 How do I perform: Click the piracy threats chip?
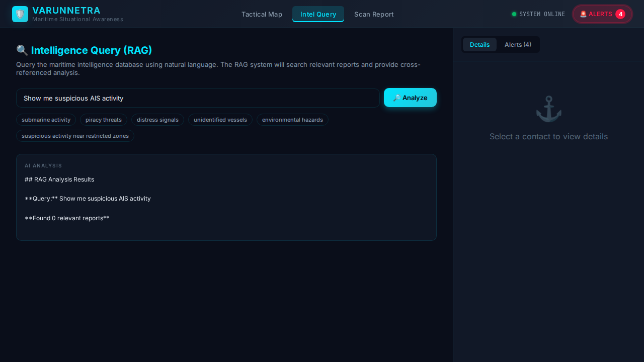(103, 120)
